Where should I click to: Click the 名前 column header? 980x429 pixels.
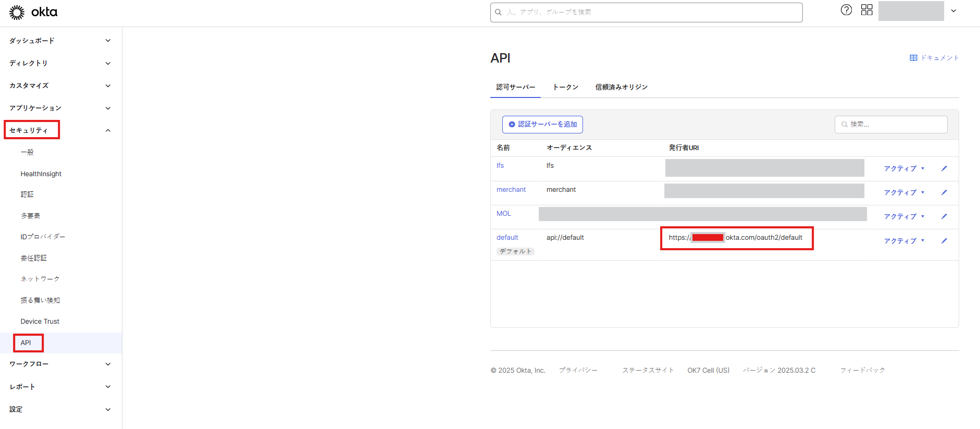(503, 148)
